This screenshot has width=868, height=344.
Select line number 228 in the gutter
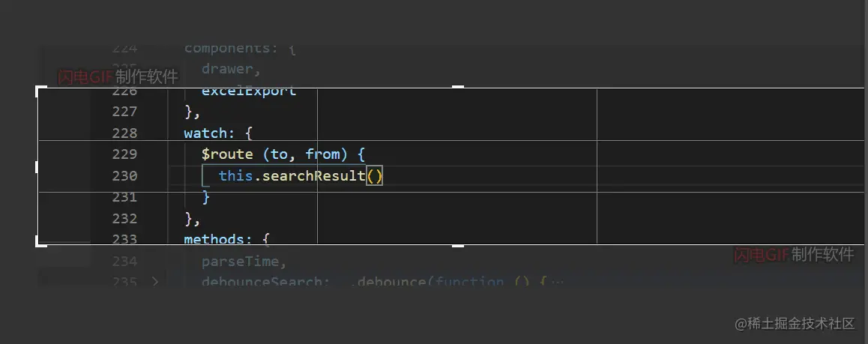pos(124,133)
